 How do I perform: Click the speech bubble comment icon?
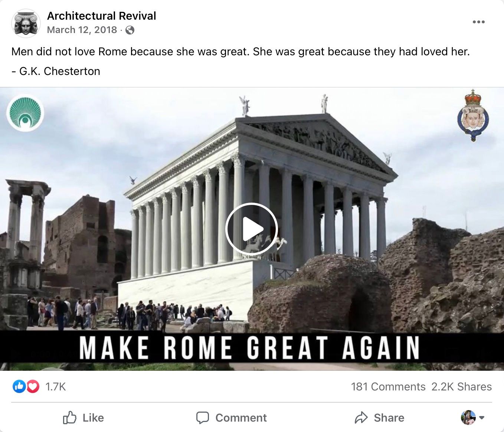tap(202, 418)
